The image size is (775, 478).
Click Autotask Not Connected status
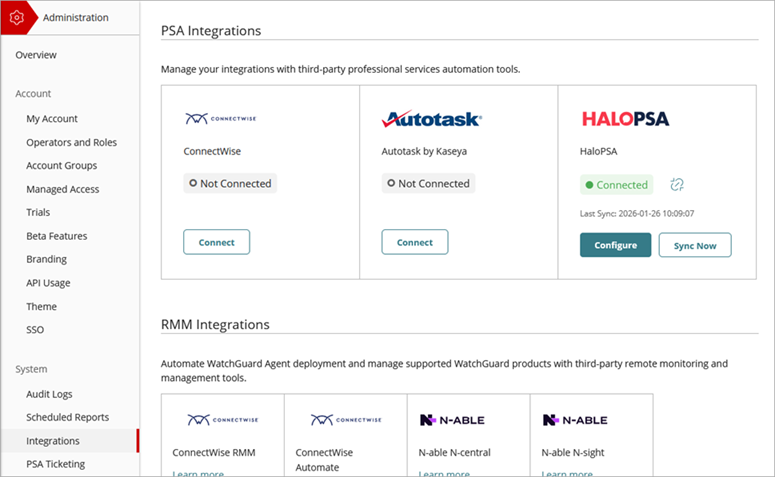[x=428, y=183]
